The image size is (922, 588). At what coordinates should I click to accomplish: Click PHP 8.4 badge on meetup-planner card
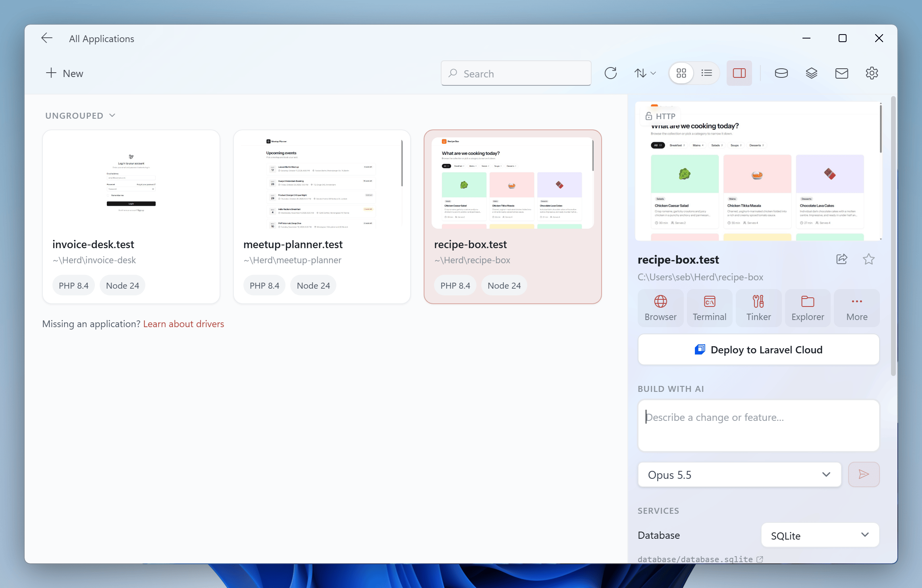[x=264, y=285]
